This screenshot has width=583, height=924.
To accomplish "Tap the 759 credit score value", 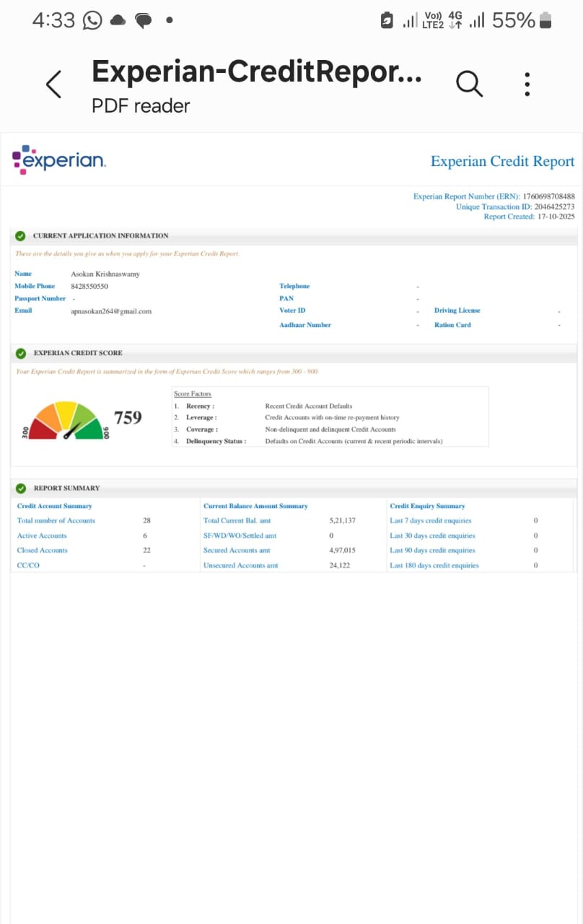I will coord(128,417).
